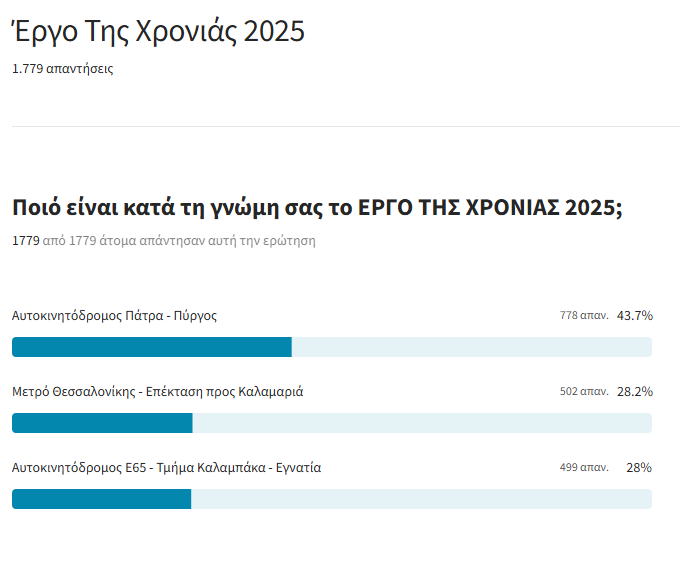Click the 43.7% percentage value
This screenshot has width=680, height=565.
634,316
